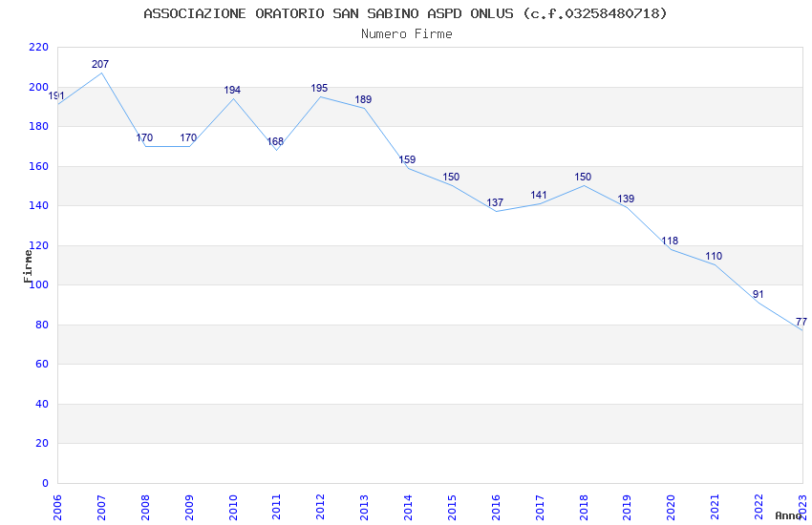Click the y-axis label 200
The image size is (812, 525).
point(38,87)
